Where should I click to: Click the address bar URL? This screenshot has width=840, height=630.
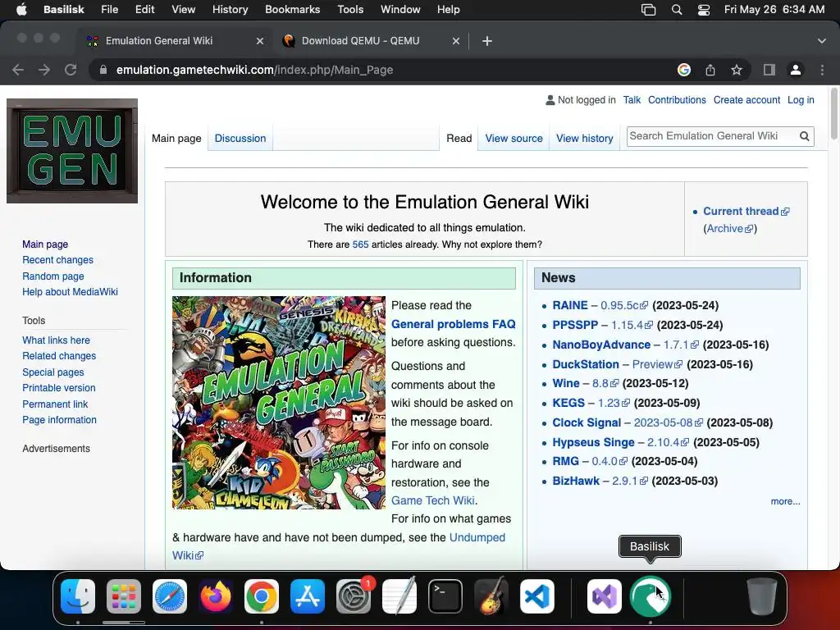pyautogui.click(x=254, y=71)
